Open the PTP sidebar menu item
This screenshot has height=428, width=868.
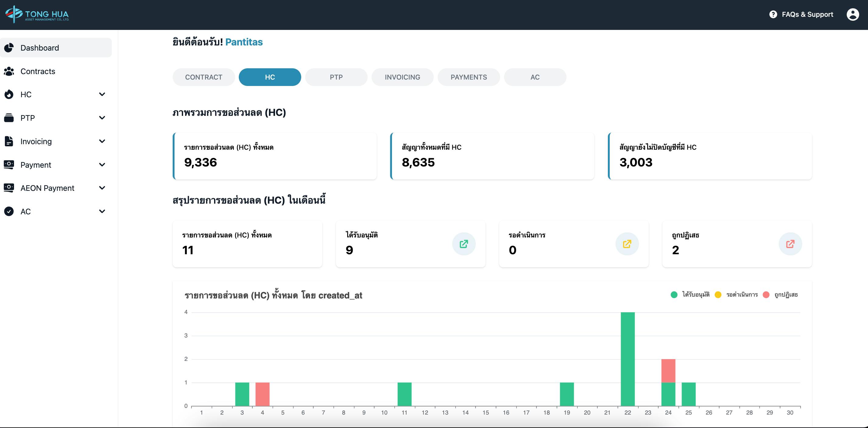[x=56, y=118]
